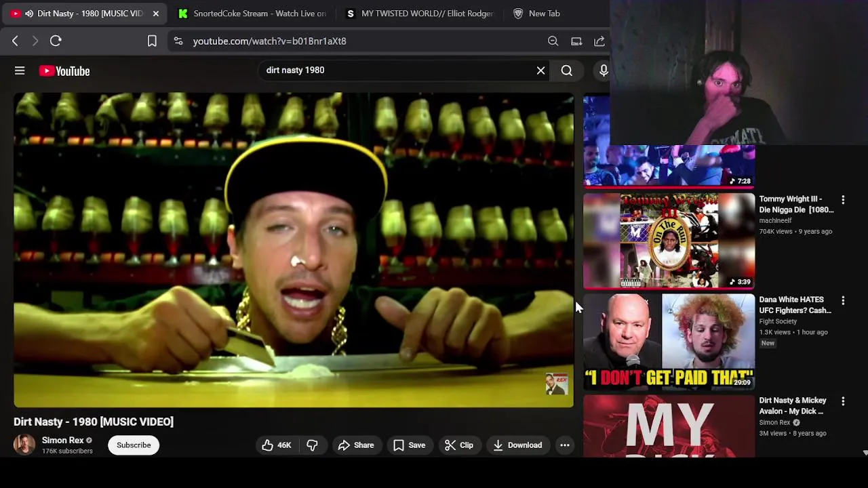Mute tab using the speaker icon on tab
This screenshot has width=868, height=488.
[x=29, y=14]
